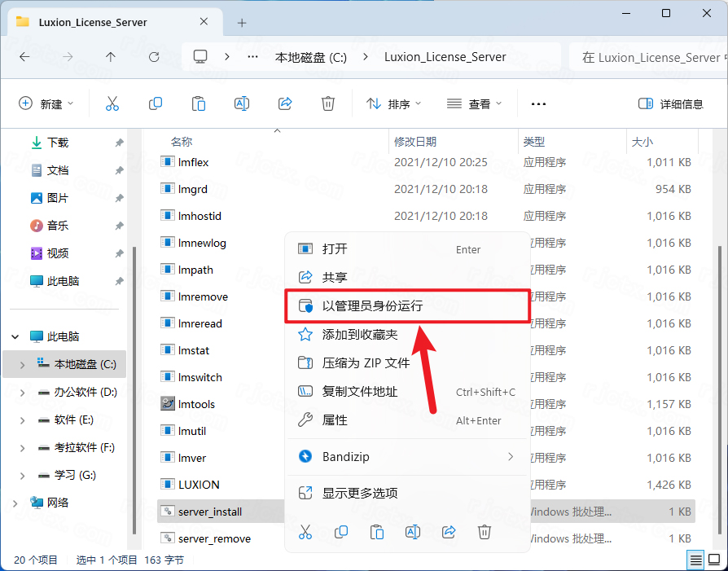Screen dimensions: 728x571
Task: Click the search box for Luxion_License_Server
Action: pos(648,57)
